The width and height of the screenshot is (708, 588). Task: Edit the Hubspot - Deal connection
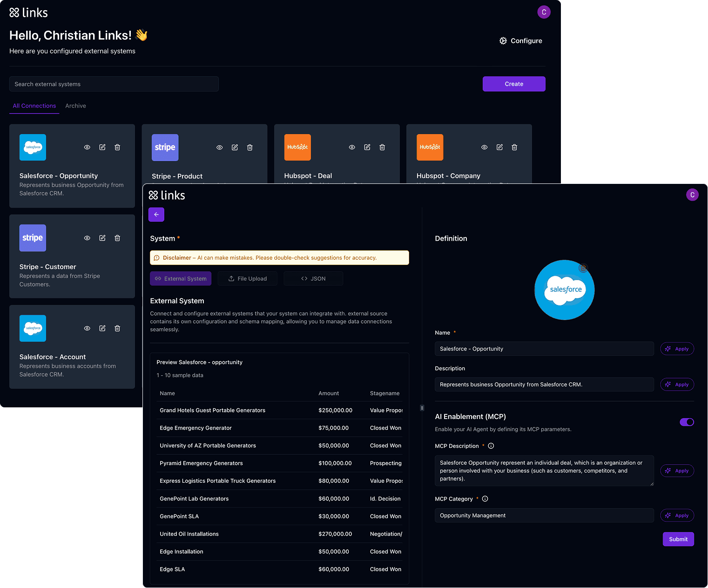(367, 147)
